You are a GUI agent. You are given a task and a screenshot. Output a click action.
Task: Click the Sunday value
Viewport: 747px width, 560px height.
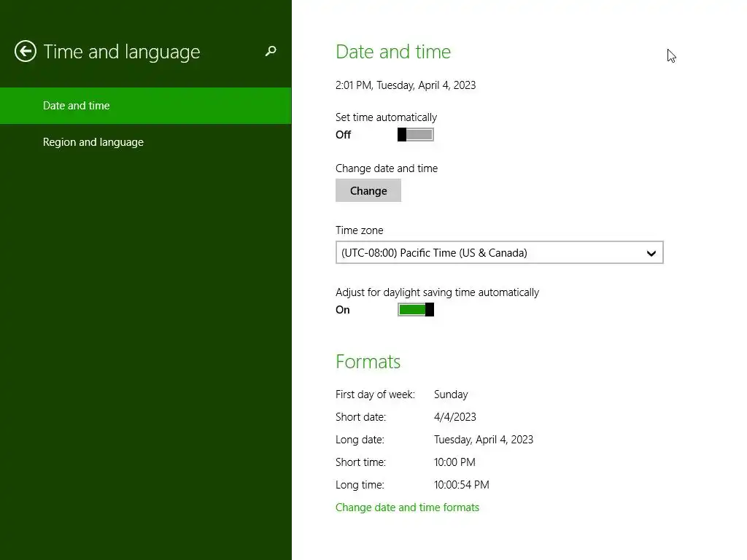pos(451,394)
